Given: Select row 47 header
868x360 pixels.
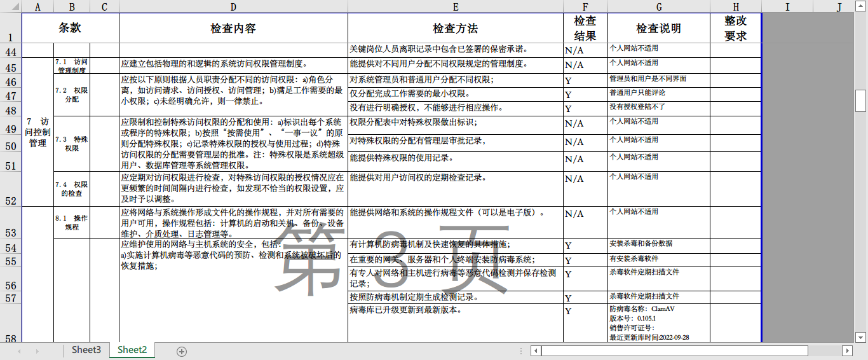Looking at the screenshot, I should [11, 95].
